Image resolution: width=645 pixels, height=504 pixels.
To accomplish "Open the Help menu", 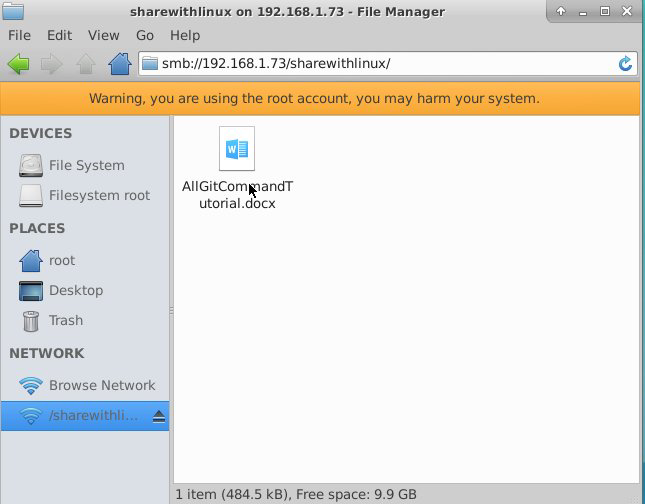I will tap(185, 35).
